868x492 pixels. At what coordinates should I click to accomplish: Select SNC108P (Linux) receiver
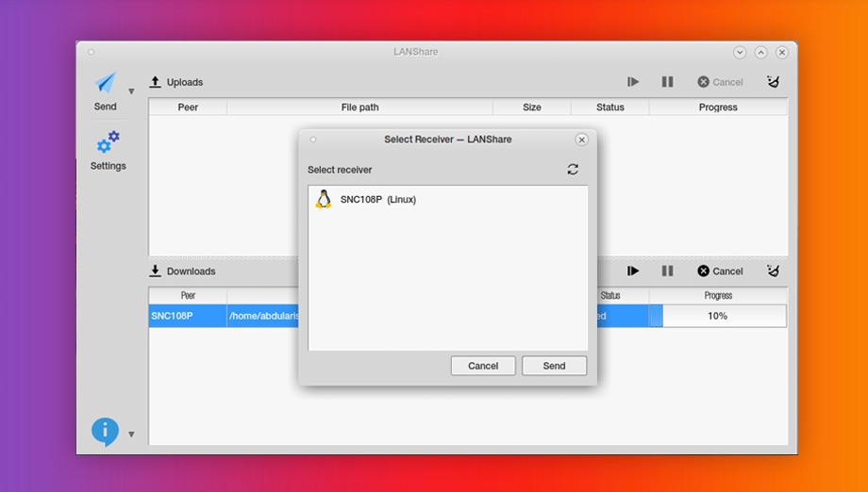(448, 200)
